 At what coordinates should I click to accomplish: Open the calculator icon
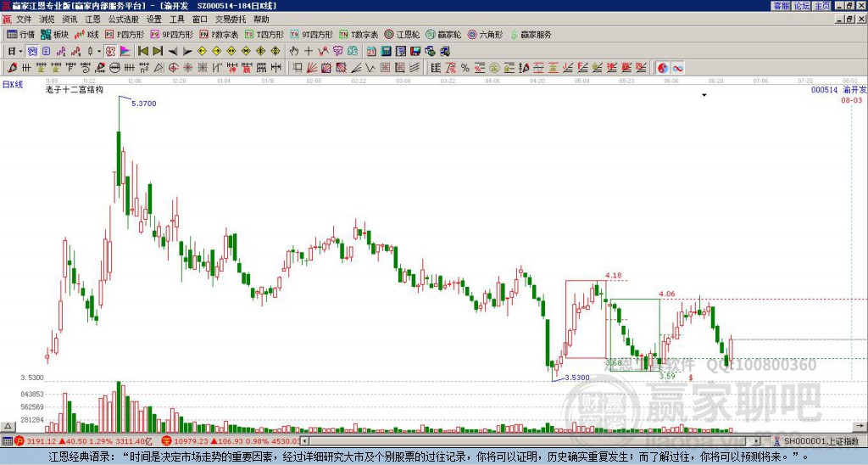tap(386, 51)
